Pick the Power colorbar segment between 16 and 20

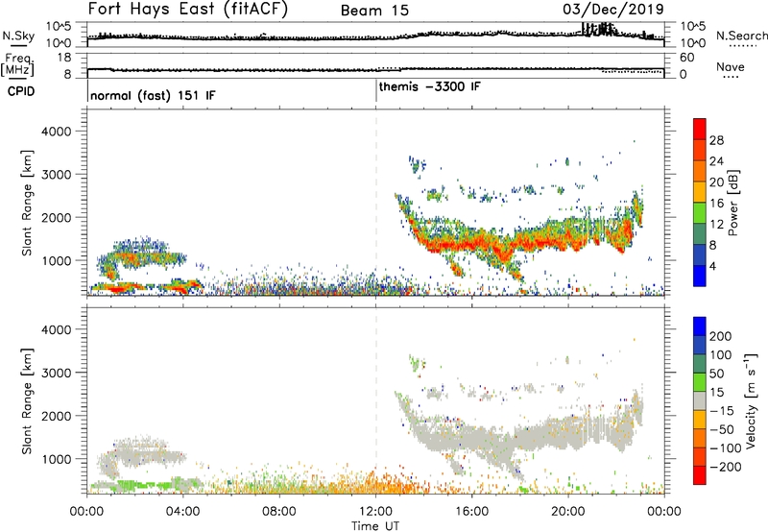[x=700, y=192]
